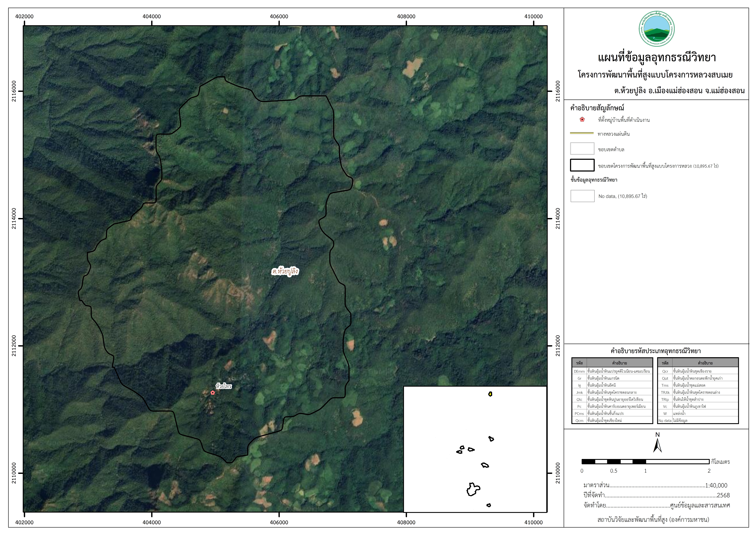Viewport: 756px width, 535px height.
Task: Click the village label ห้วยไทร on the map
Action: (224, 386)
